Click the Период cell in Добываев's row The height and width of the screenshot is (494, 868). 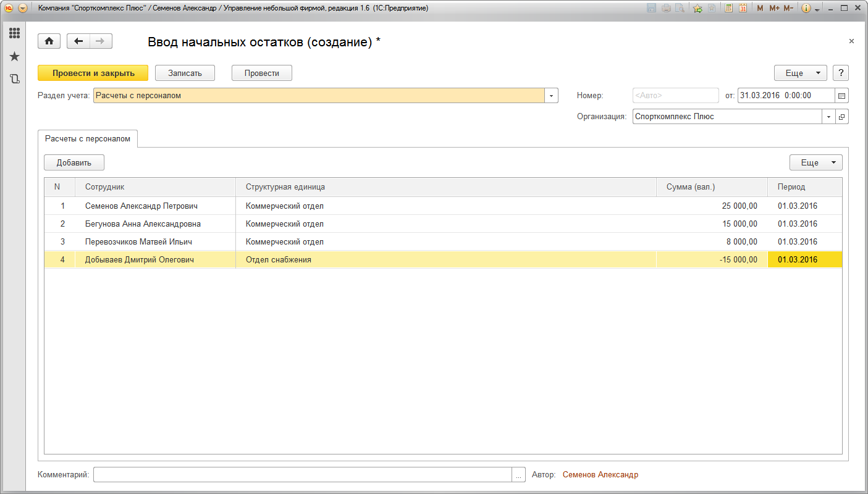[805, 259]
